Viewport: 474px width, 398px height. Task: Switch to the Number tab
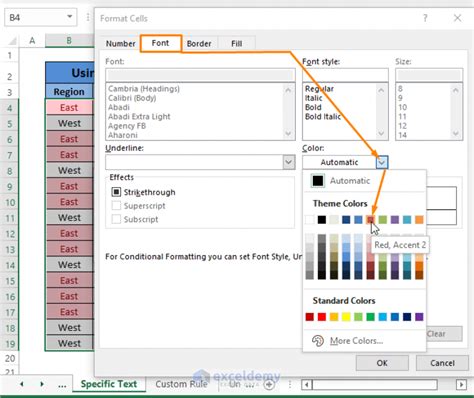tap(120, 44)
